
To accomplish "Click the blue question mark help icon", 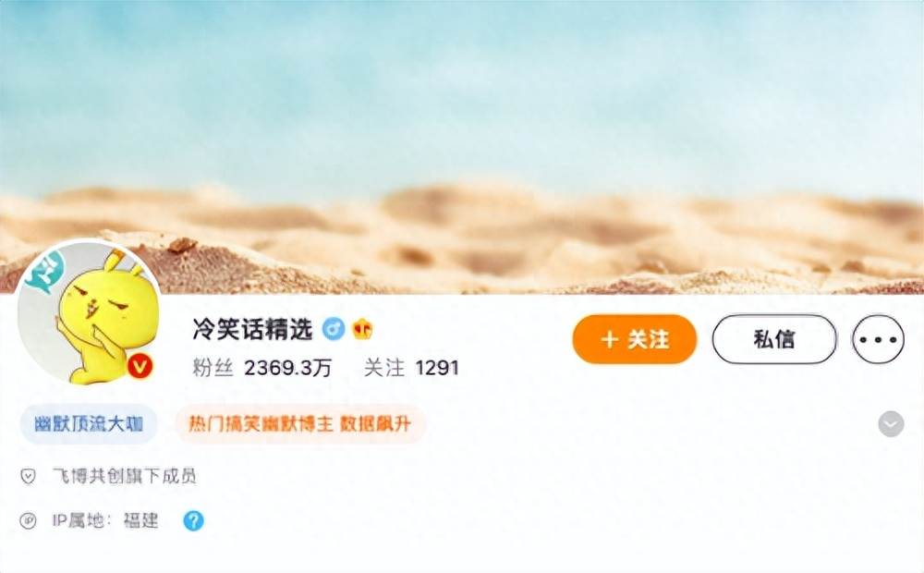I will (x=193, y=520).
